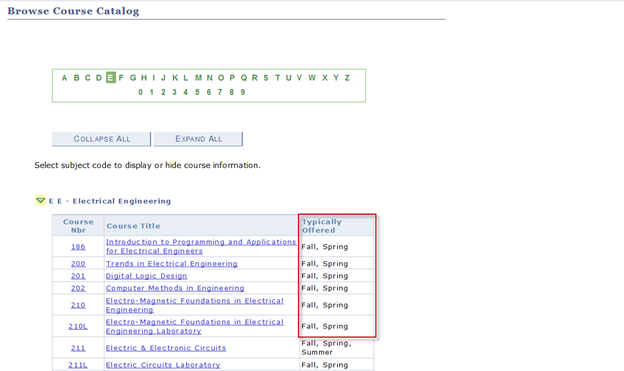
Task: Select letter L in the alphabet index
Action: [x=185, y=78]
